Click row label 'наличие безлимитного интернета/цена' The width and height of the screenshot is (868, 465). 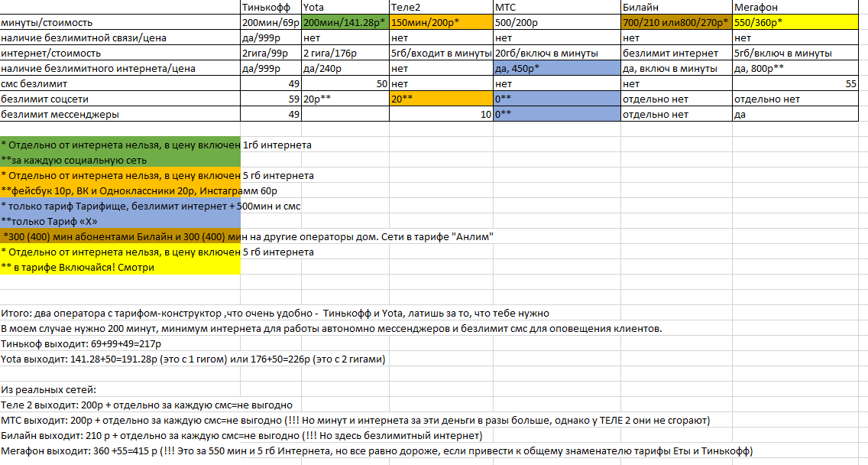pyautogui.click(x=120, y=68)
